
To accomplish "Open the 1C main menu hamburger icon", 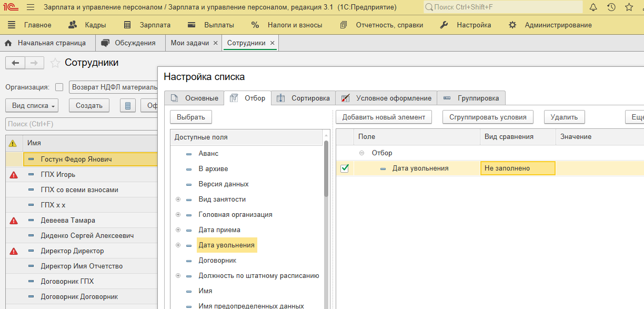I will [31, 7].
